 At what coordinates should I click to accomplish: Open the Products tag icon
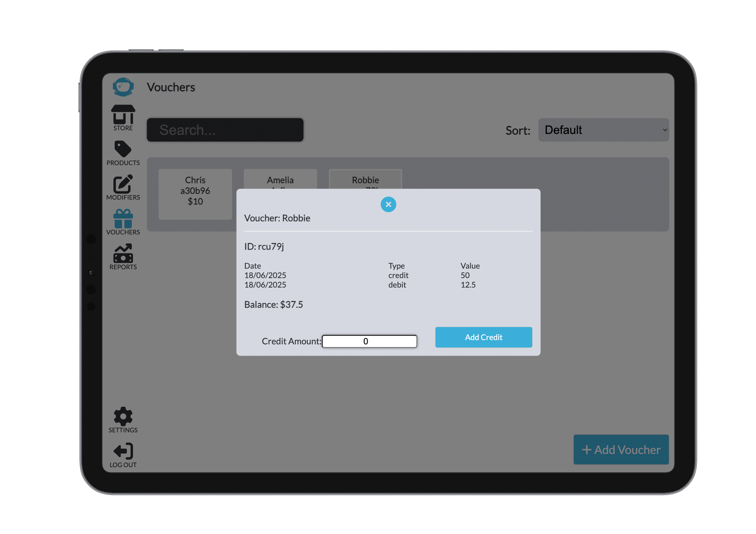(x=123, y=149)
